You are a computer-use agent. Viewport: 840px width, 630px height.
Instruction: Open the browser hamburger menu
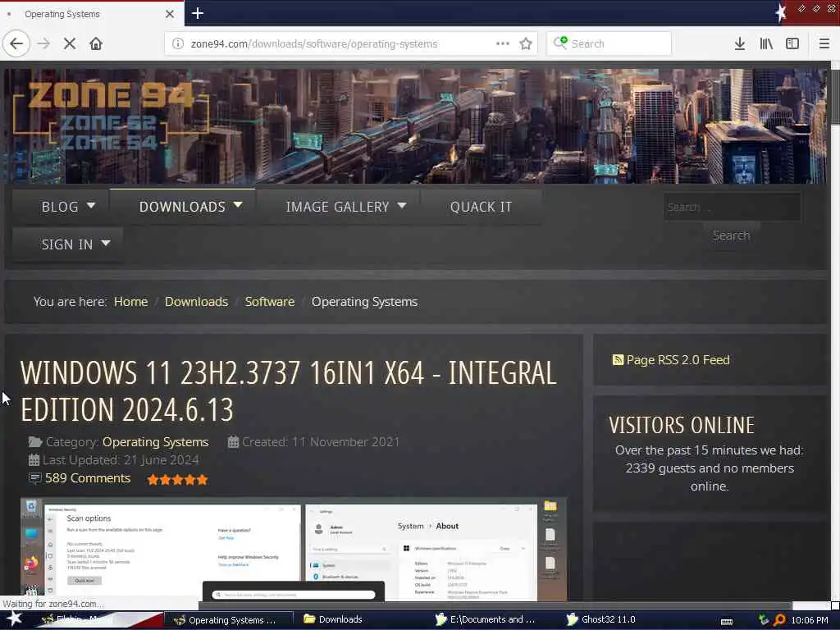coord(824,43)
